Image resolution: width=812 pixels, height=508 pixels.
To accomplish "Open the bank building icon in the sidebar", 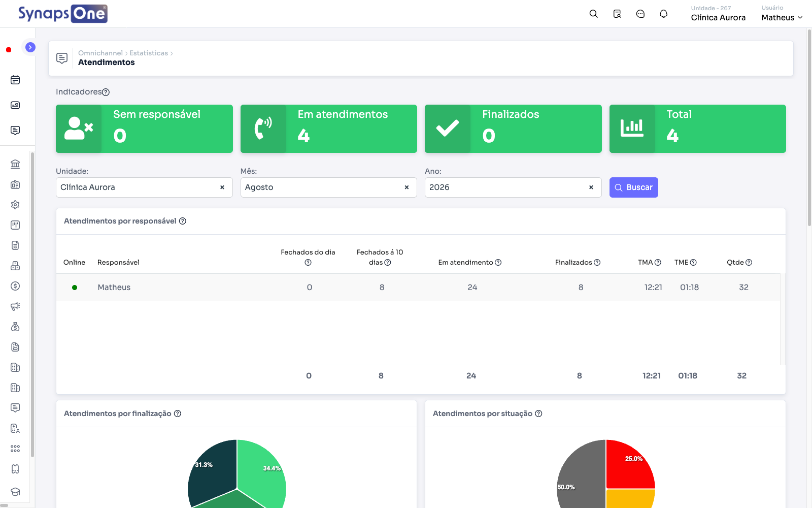I will 15,164.
